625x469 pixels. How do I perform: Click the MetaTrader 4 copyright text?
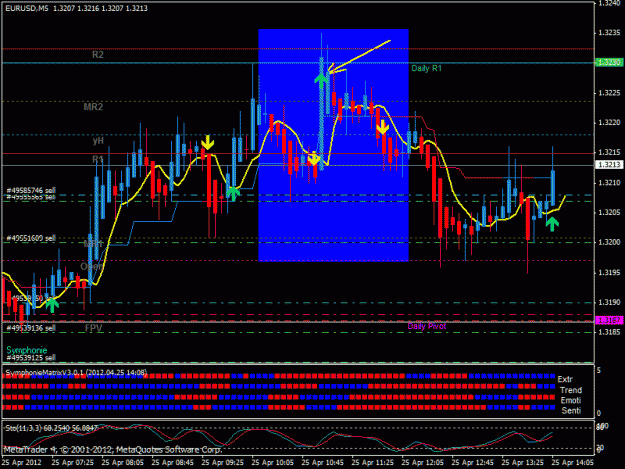click(113, 449)
